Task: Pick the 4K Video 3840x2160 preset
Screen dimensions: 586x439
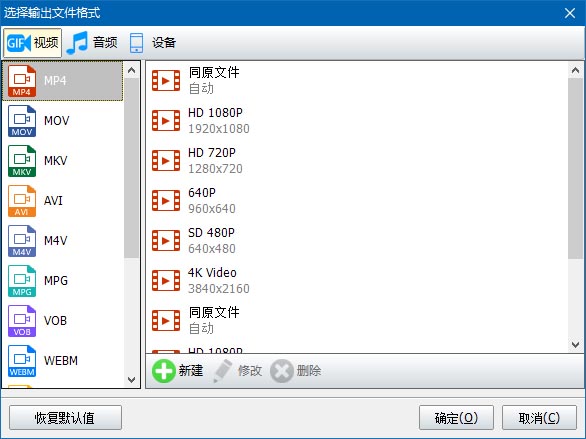Action: tap(357, 281)
